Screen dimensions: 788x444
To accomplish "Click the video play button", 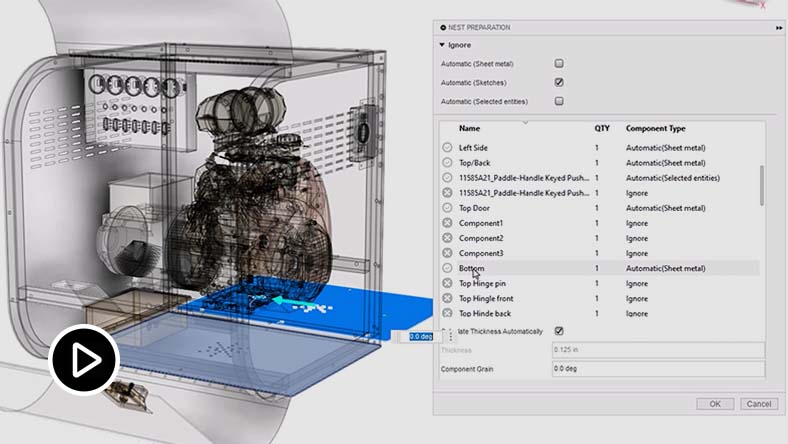I will [85, 358].
